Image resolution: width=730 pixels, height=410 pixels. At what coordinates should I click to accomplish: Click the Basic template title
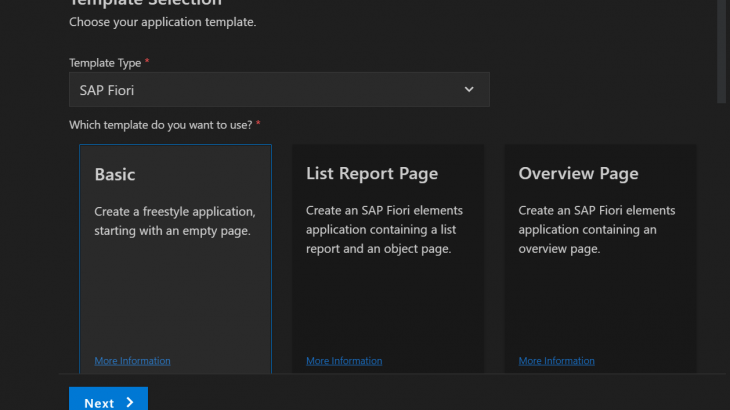tap(115, 174)
